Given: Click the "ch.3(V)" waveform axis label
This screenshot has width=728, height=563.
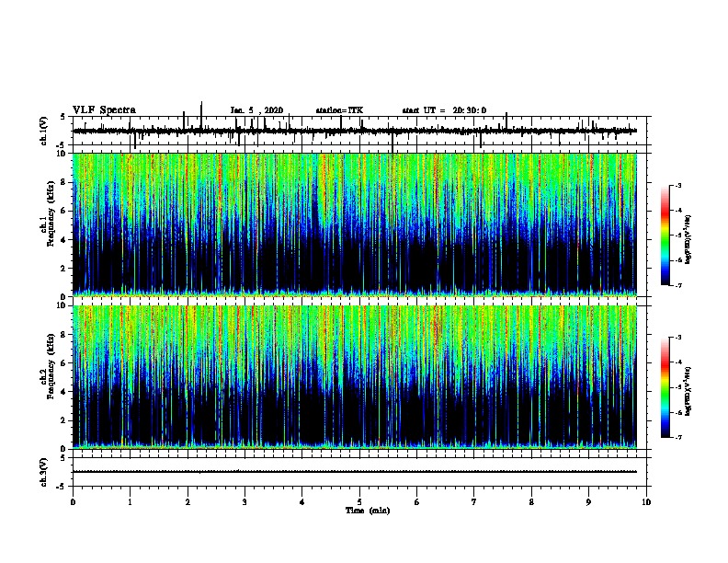Looking at the screenshot, I should coord(43,472).
